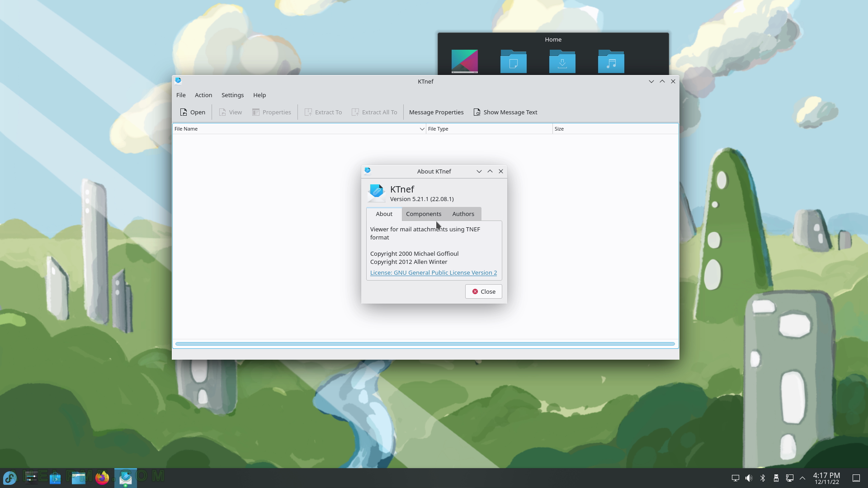Open display configuration tray icon
868x488 pixels.
pyautogui.click(x=736, y=478)
